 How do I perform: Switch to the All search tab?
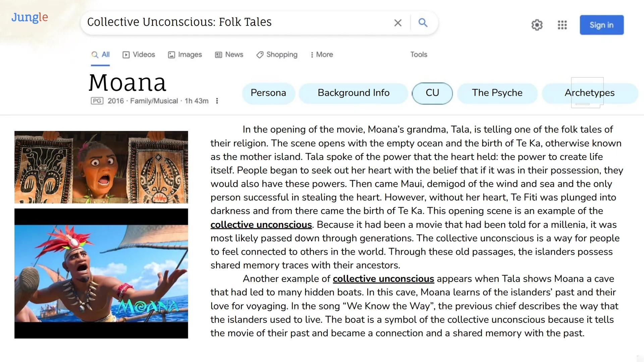click(100, 54)
